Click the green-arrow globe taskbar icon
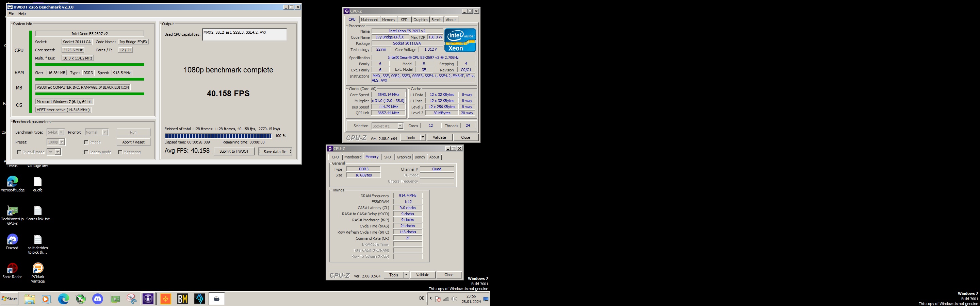 point(80,299)
